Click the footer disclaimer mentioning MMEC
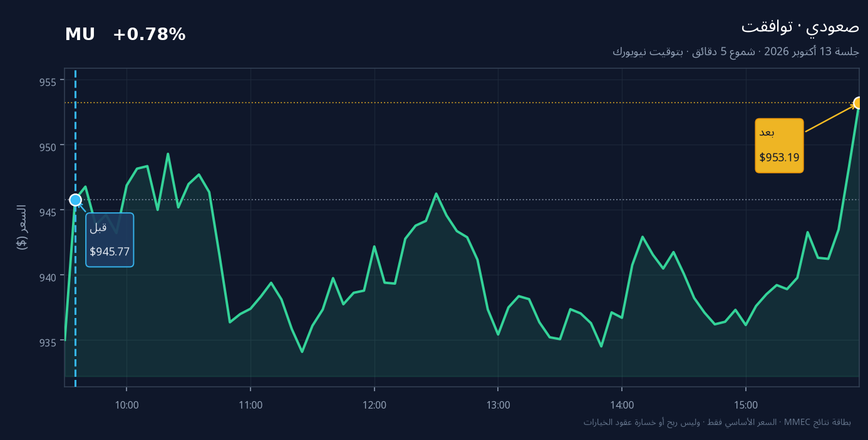The width and height of the screenshot is (868, 440). [x=717, y=422]
